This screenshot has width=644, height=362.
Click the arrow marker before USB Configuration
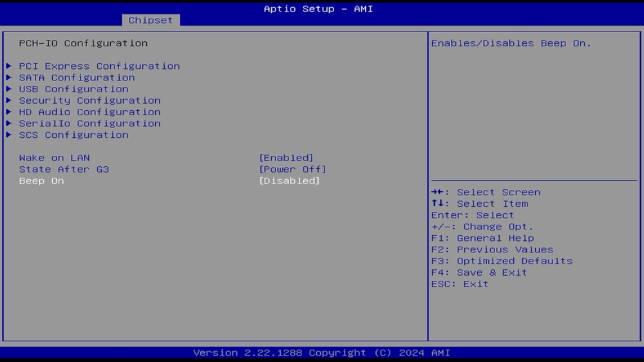coord(9,90)
